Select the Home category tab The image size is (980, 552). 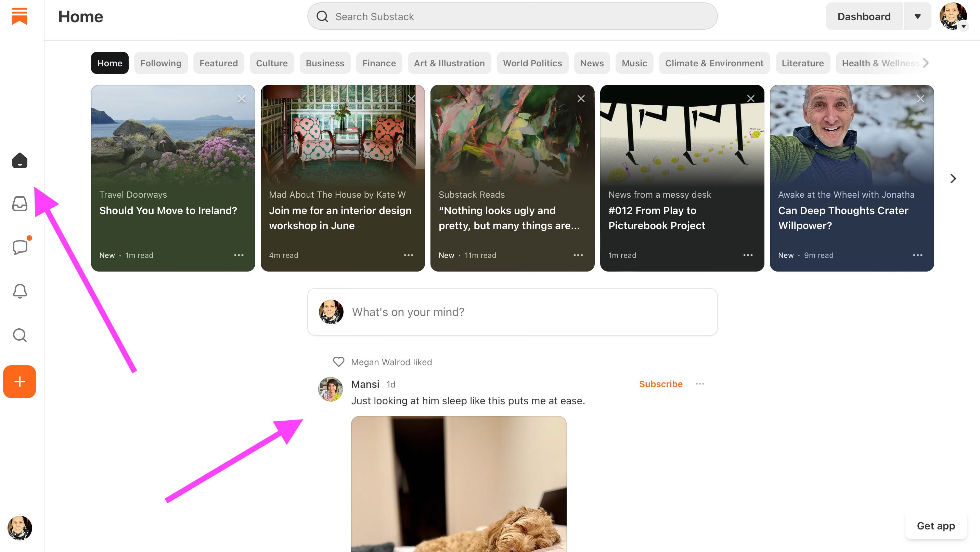pos(109,63)
